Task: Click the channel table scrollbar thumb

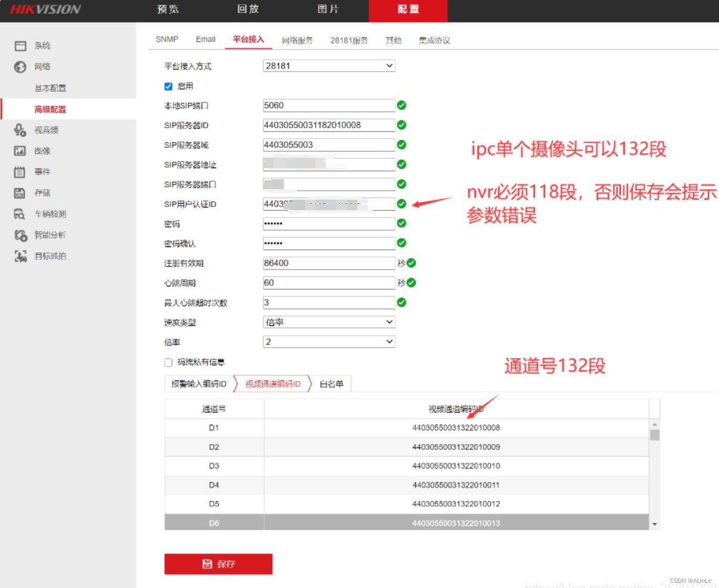Action: [x=654, y=435]
